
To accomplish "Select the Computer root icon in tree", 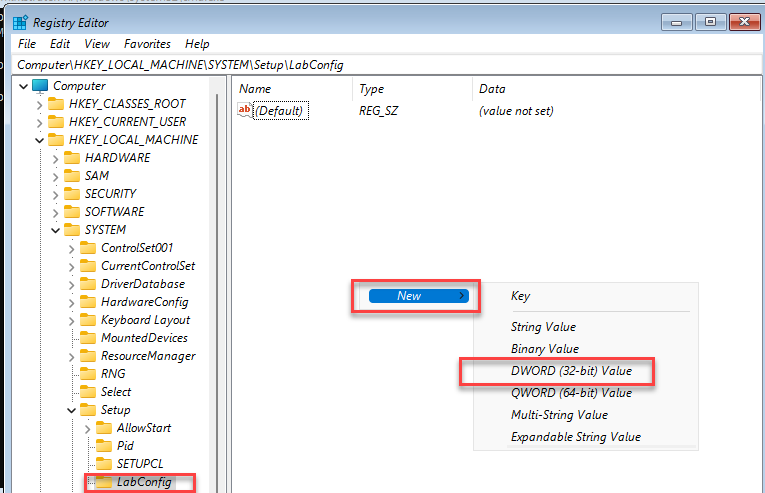I will tap(40, 86).
